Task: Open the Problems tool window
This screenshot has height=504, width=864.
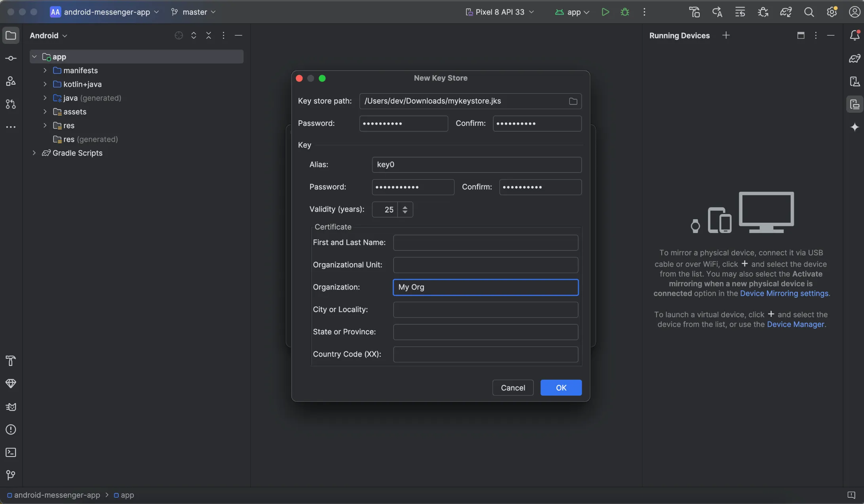Action: pyautogui.click(x=11, y=430)
